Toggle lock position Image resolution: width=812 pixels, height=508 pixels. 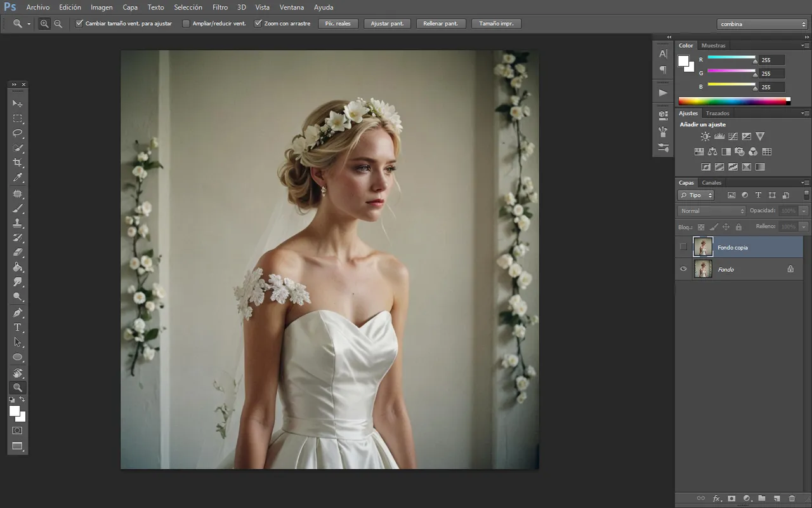tap(726, 227)
